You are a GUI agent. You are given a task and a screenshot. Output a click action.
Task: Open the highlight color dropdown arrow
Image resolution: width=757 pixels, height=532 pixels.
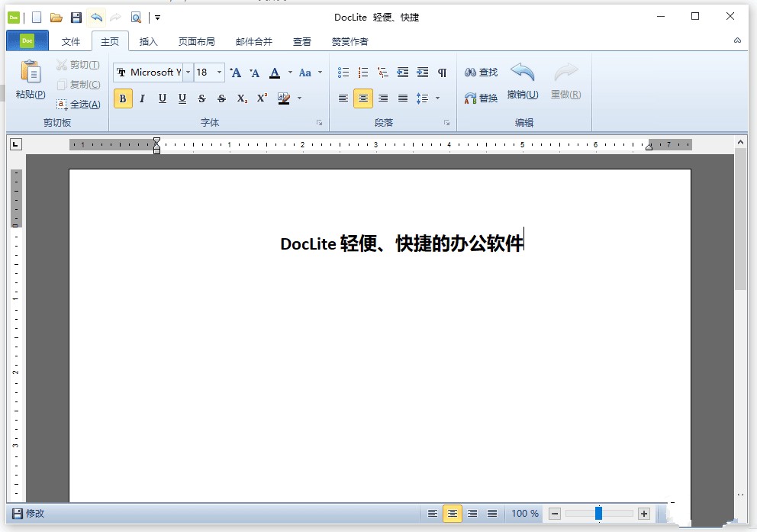(x=299, y=98)
